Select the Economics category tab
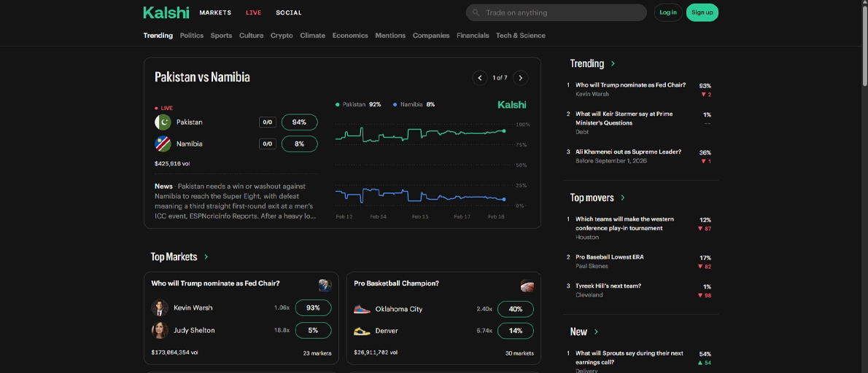This screenshot has width=868, height=373. click(350, 36)
